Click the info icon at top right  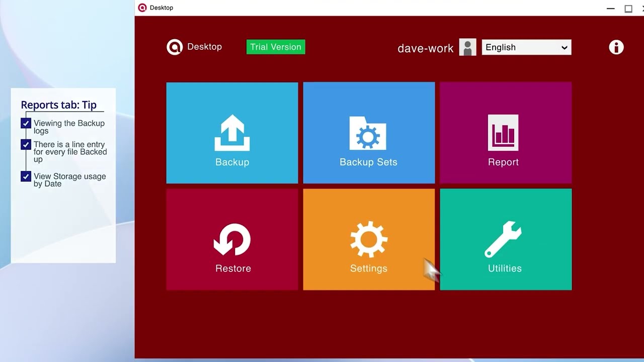click(616, 47)
